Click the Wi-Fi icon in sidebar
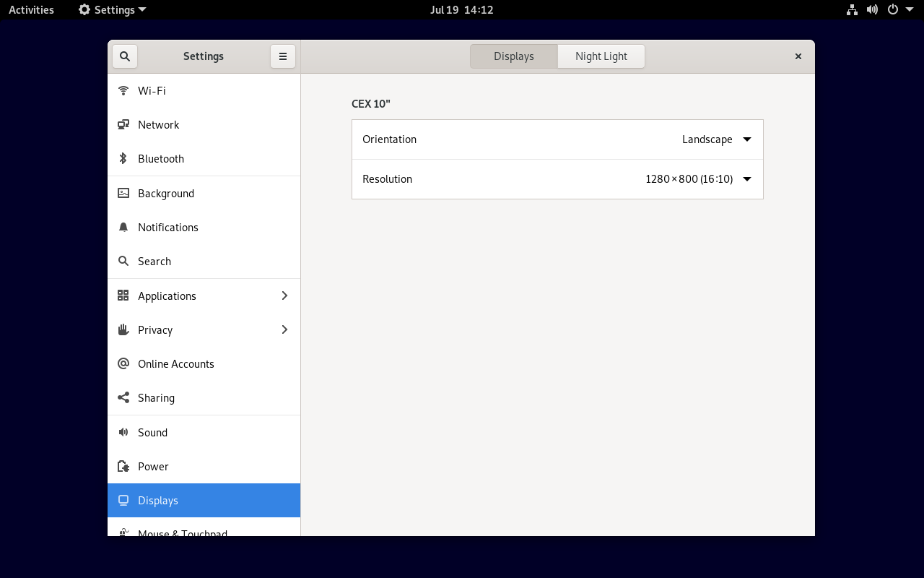 (123, 90)
